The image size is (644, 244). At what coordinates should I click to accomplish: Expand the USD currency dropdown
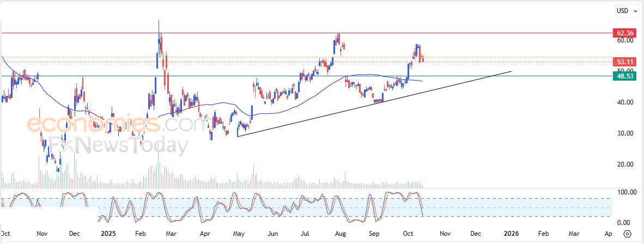click(626, 10)
